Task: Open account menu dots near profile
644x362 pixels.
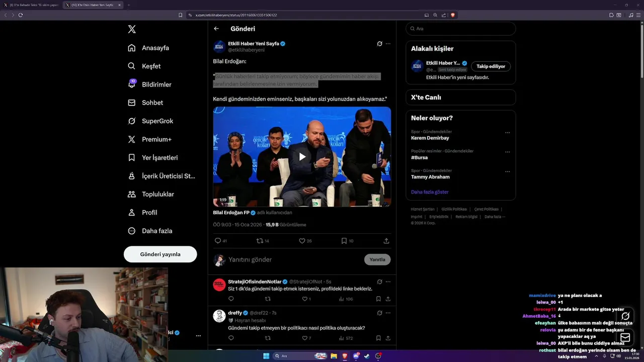Action: coord(198,335)
